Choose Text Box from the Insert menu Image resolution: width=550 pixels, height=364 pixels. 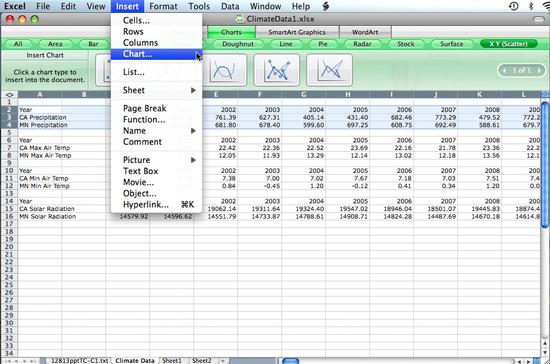[156, 171]
